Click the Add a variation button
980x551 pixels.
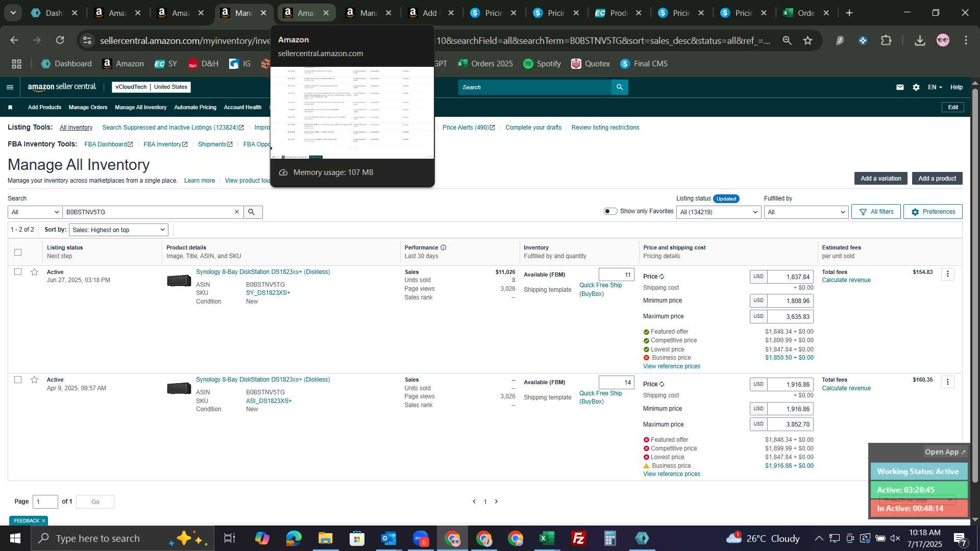[x=880, y=178]
